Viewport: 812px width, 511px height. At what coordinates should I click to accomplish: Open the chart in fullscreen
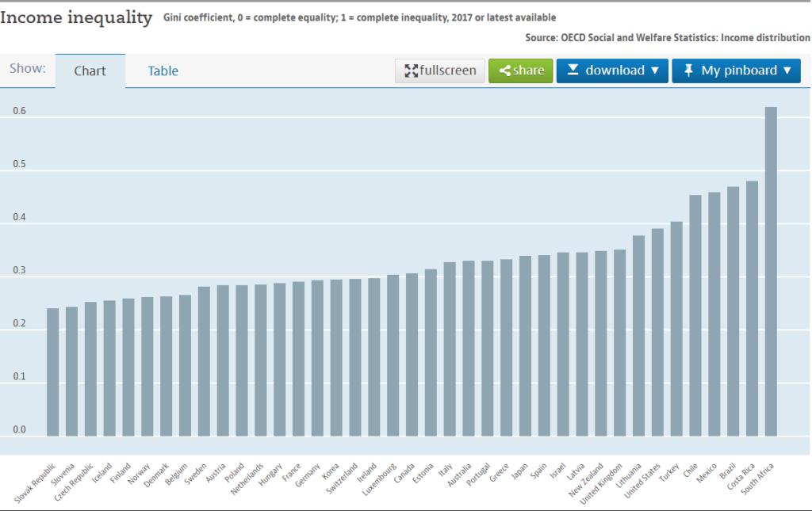coord(439,71)
